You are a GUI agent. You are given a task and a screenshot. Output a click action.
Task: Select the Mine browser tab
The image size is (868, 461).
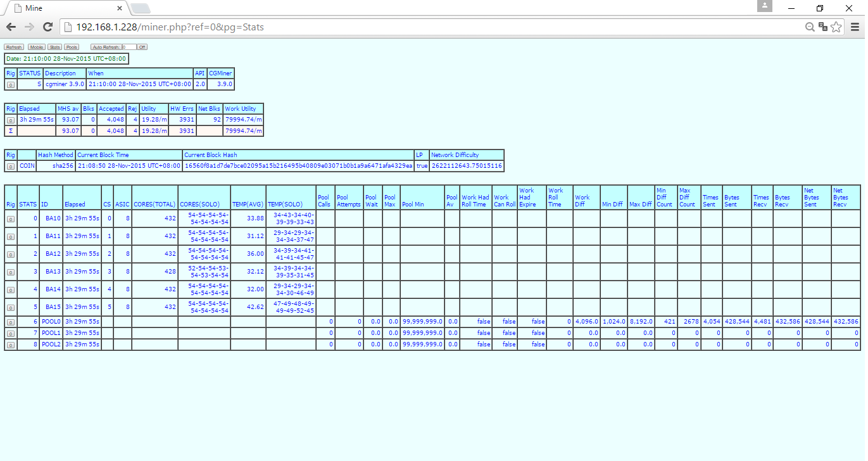[63, 8]
